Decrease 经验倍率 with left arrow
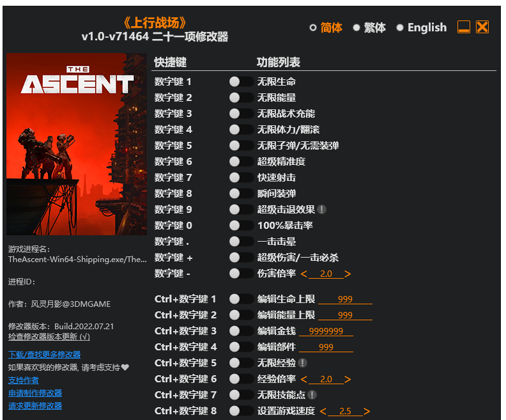The width and height of the screenshot is (506, 420). point(303,379)
